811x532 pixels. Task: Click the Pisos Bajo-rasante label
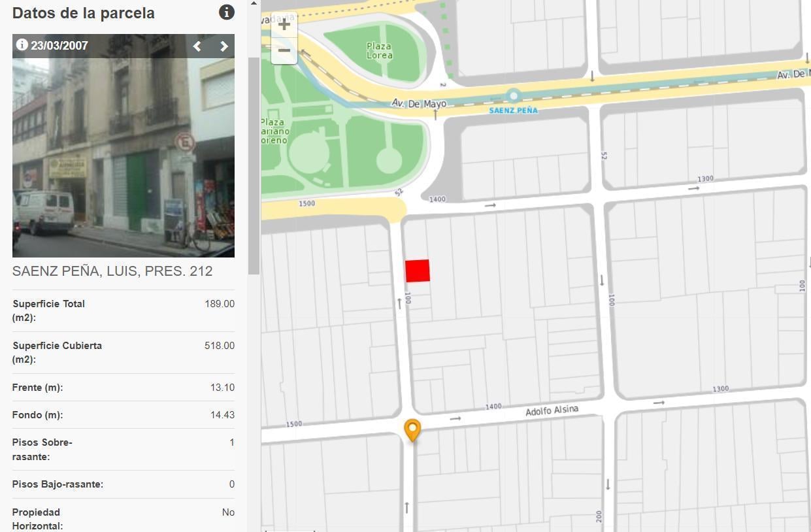[x=58, y=484]
